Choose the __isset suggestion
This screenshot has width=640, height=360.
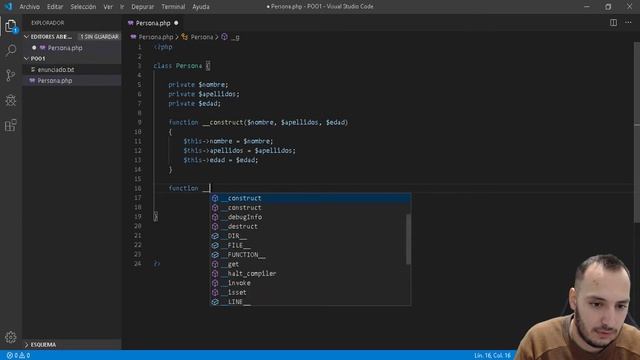coord(310,292)
